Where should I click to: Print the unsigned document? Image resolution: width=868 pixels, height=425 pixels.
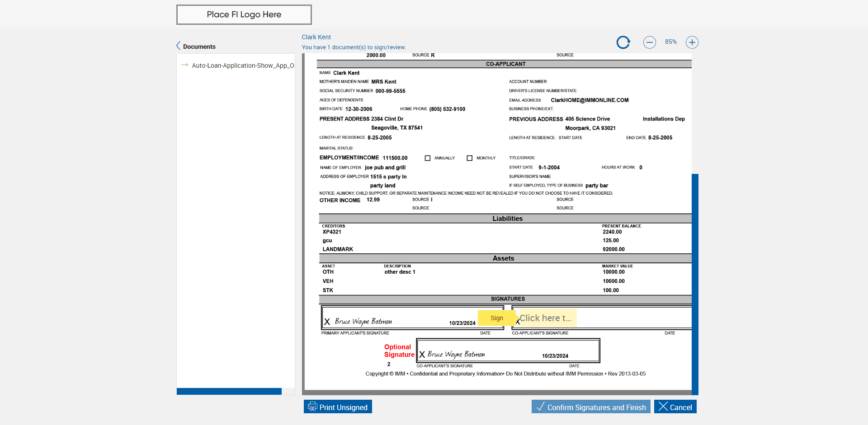click(338, 406)
